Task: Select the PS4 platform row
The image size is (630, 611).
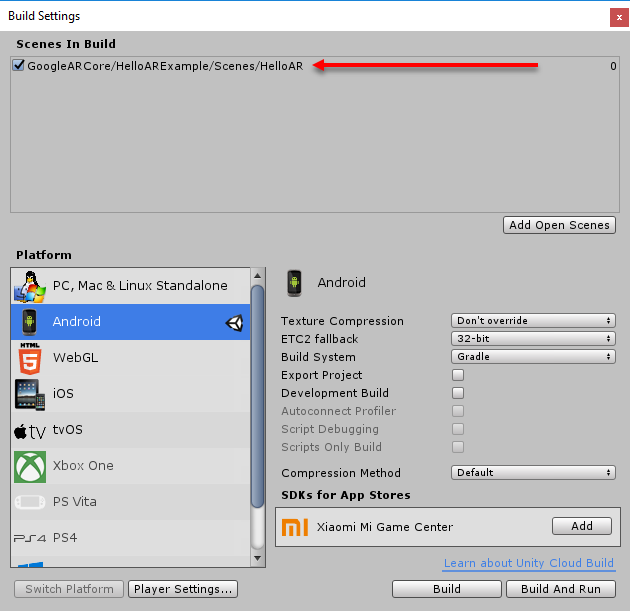Action: [131, 538]
